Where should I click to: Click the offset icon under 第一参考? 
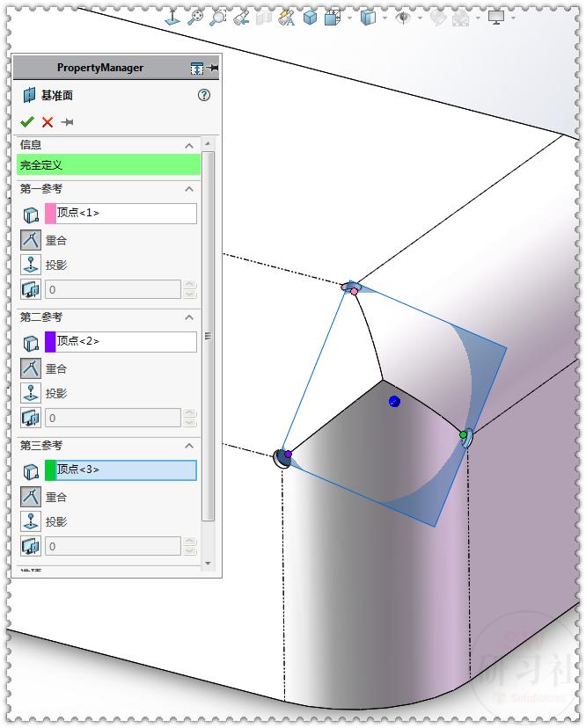click(x=31, y=289)
